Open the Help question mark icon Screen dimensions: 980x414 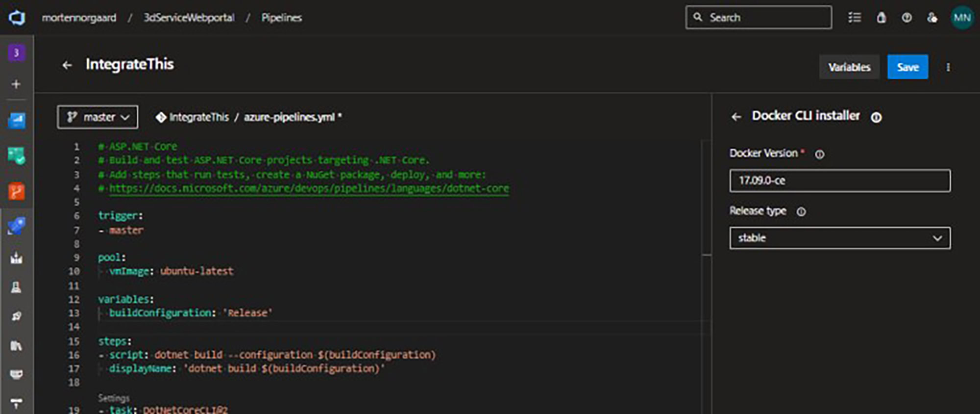point(906,18)
